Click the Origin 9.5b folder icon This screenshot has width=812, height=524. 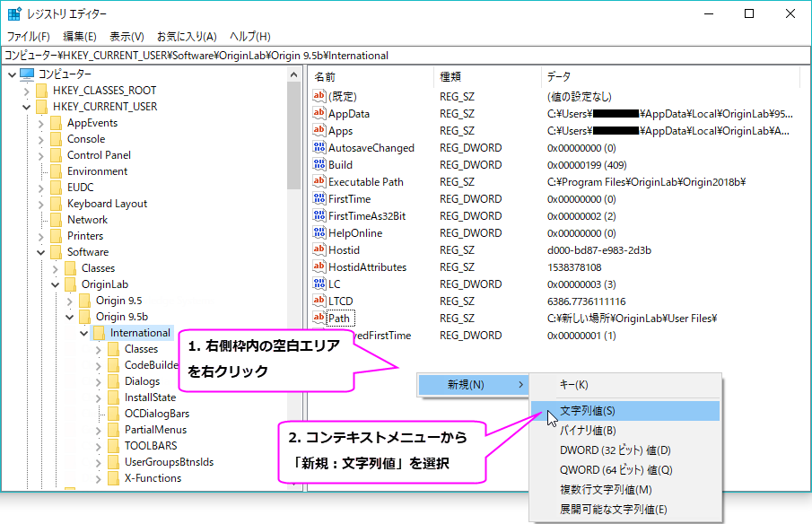pyautogui.click(x=85, y=317)
